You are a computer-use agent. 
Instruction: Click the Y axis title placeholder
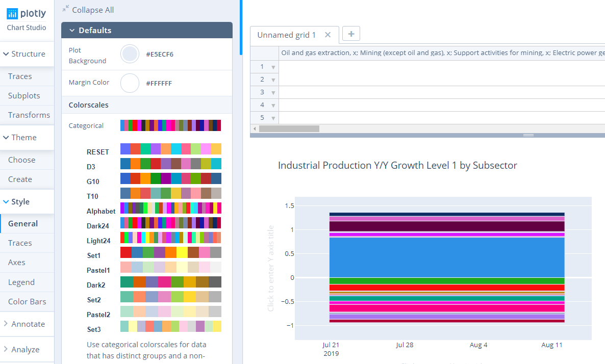coord(271,268)
